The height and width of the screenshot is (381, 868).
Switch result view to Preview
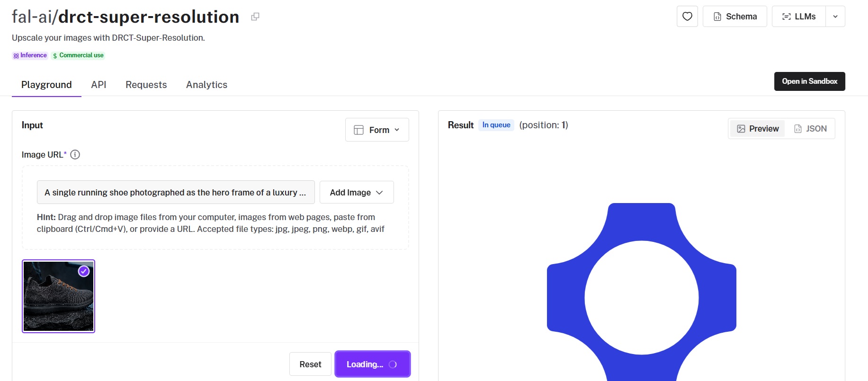[758, 129]
